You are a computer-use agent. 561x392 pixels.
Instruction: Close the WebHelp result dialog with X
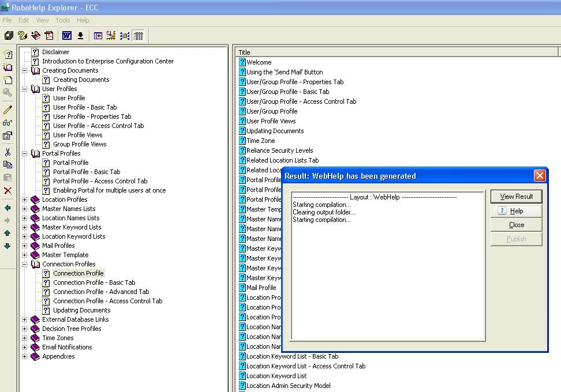(540, 176)
